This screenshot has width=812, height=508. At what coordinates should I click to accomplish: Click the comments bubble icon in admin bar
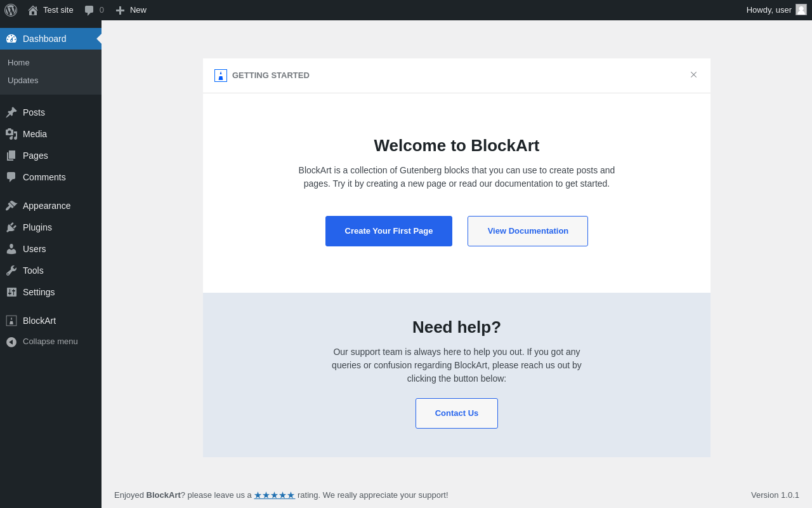point(89,10)
